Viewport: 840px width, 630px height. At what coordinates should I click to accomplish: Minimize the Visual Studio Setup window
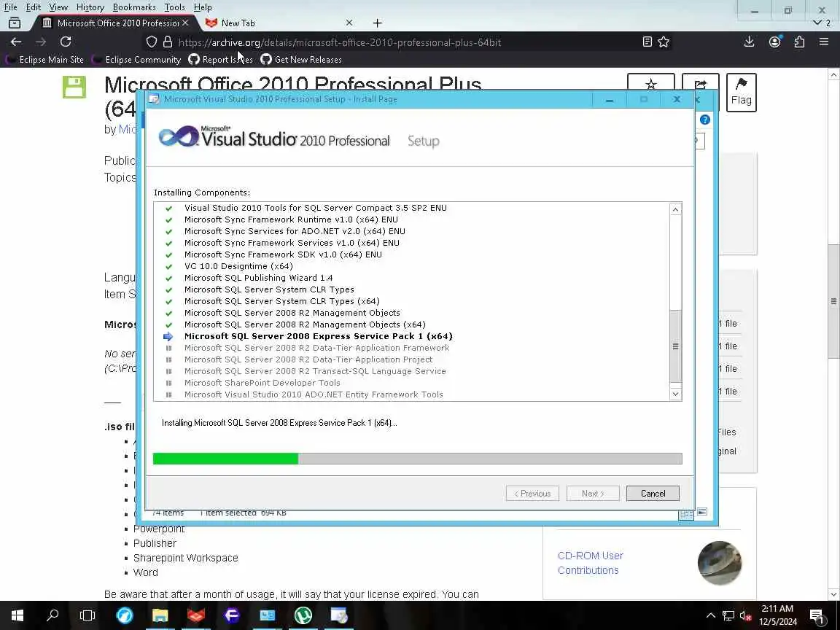609,100
